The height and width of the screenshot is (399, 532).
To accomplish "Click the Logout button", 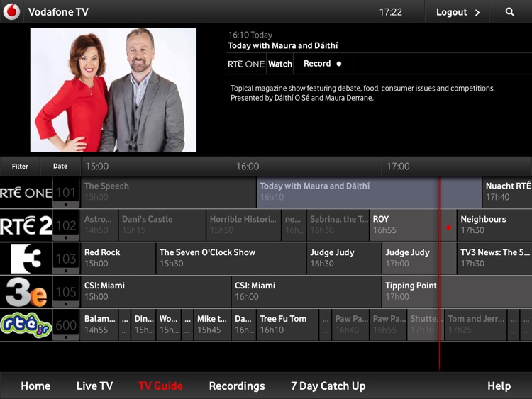I will coord(457,12).
